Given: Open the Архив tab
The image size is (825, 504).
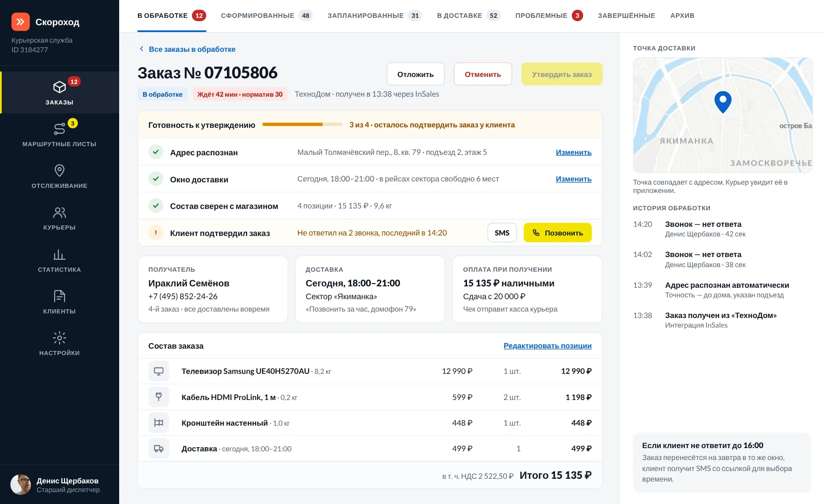Looking at the screenshot, I should [x=682, y=16].
